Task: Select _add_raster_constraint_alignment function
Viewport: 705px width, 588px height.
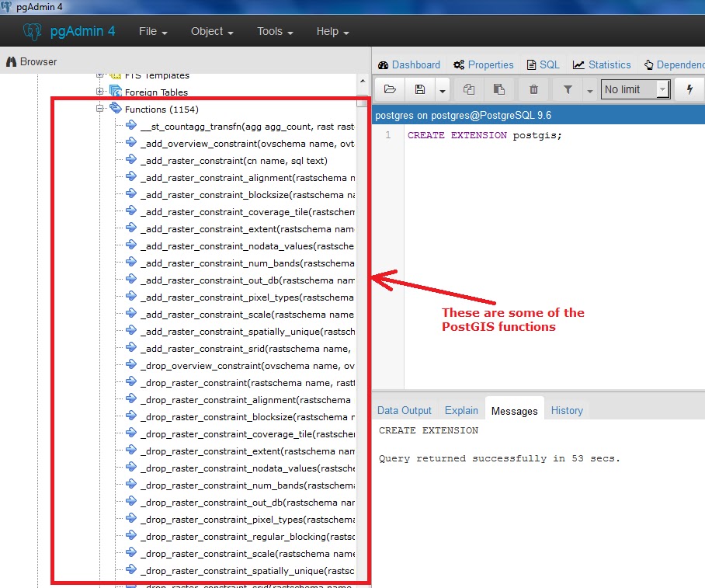Action: [247, 178]
